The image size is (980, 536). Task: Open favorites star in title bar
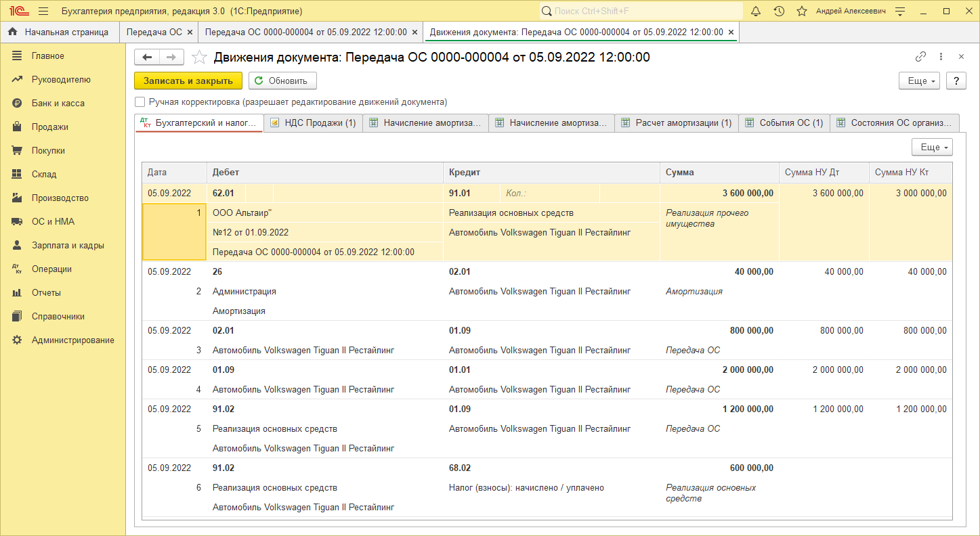pos(802,12)
